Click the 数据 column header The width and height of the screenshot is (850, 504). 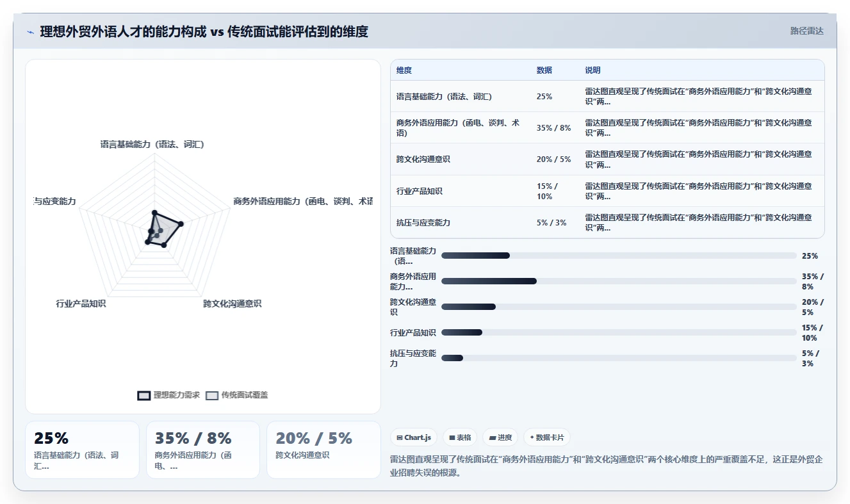click(544, 70)
